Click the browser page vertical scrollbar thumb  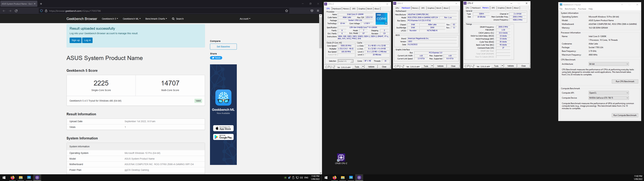[x=320, y=33]
